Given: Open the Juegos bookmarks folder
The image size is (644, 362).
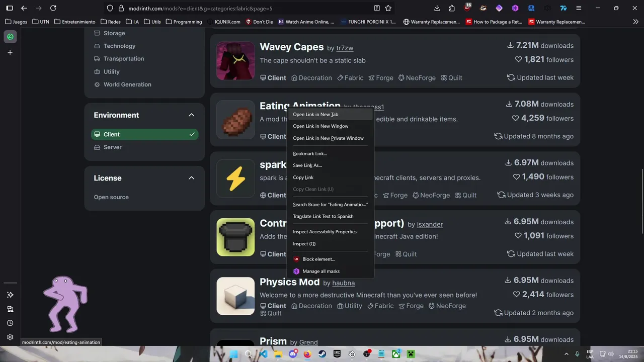Looking at the screenshot, I should pyautogui.click(x=16, y=22).
